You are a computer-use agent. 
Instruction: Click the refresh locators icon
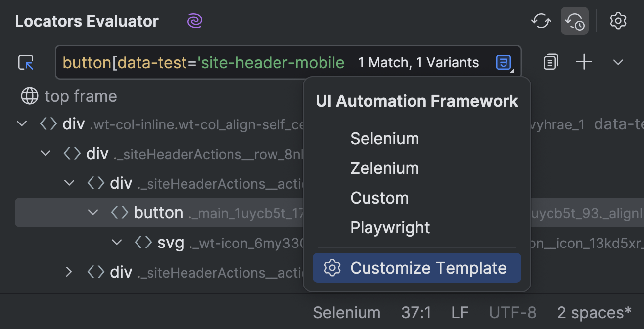(541, 21)
